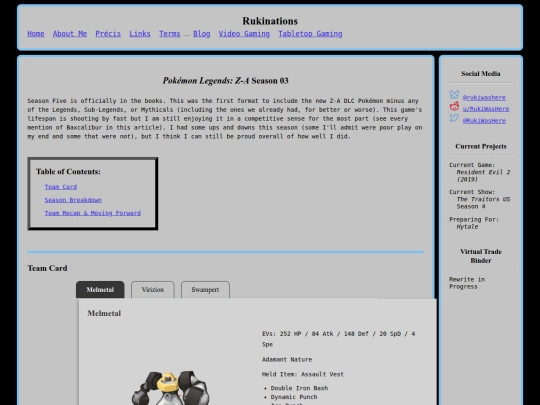Open the @RukiWasHere Twitter link
This screenshot has height=405, width=540.
[x=484, y=121]
